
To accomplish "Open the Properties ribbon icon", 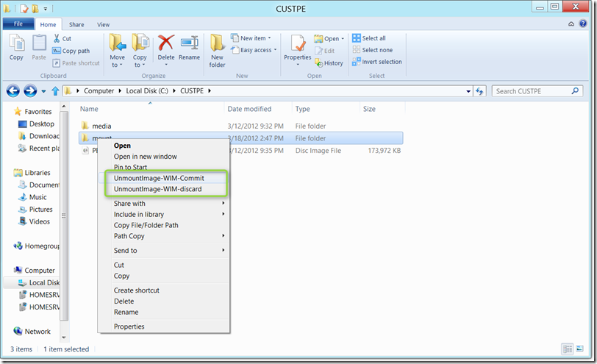I will [297, 46].
